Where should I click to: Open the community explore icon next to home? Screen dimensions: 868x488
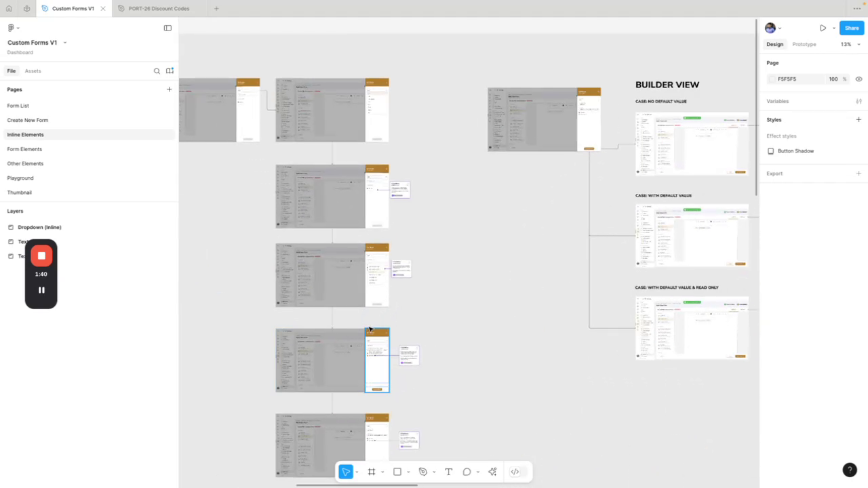click(x=26, y=9)
